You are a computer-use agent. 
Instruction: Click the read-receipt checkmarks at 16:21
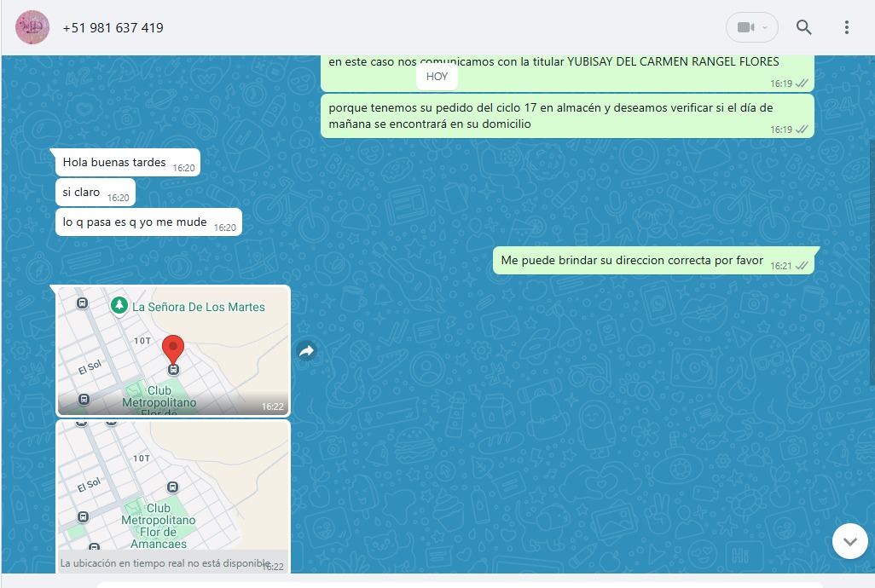[x=802, y=266]
